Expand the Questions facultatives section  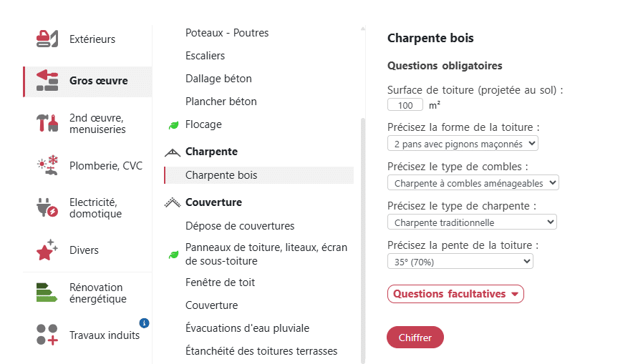455,294
